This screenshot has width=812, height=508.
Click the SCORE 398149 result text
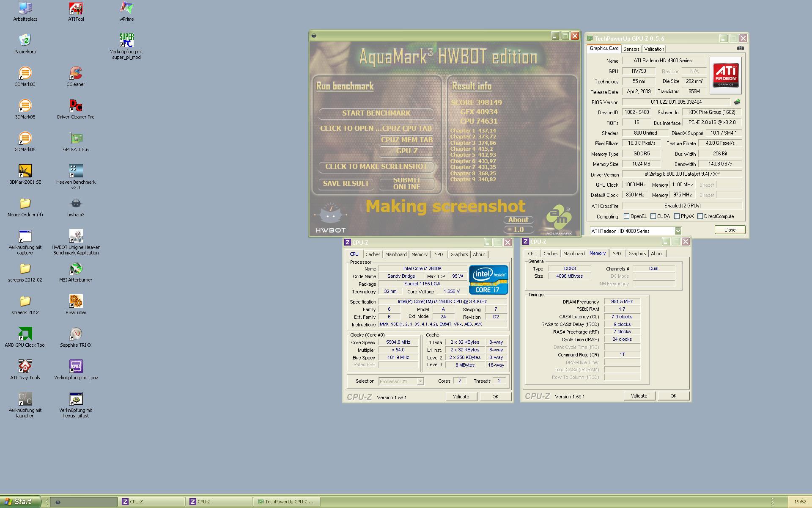pos(476,102)
